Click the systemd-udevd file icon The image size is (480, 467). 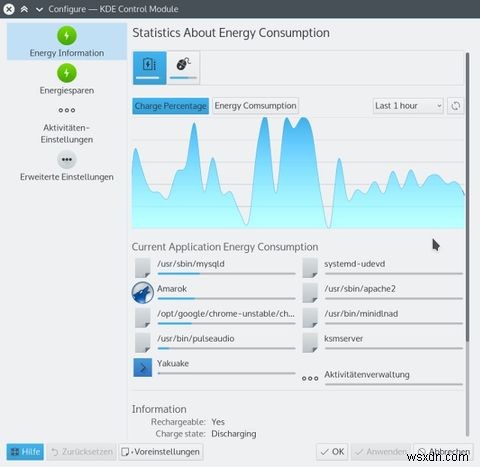310,267
